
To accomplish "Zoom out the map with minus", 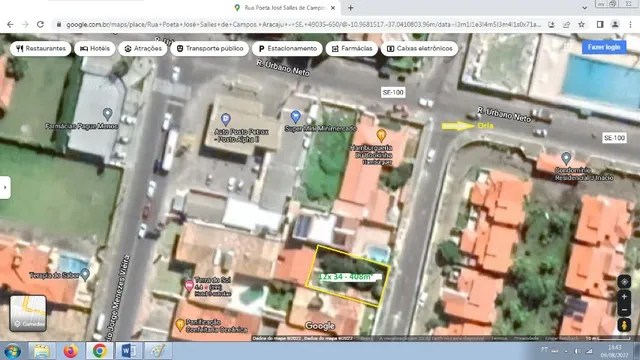I will click(x=624, y=310).
